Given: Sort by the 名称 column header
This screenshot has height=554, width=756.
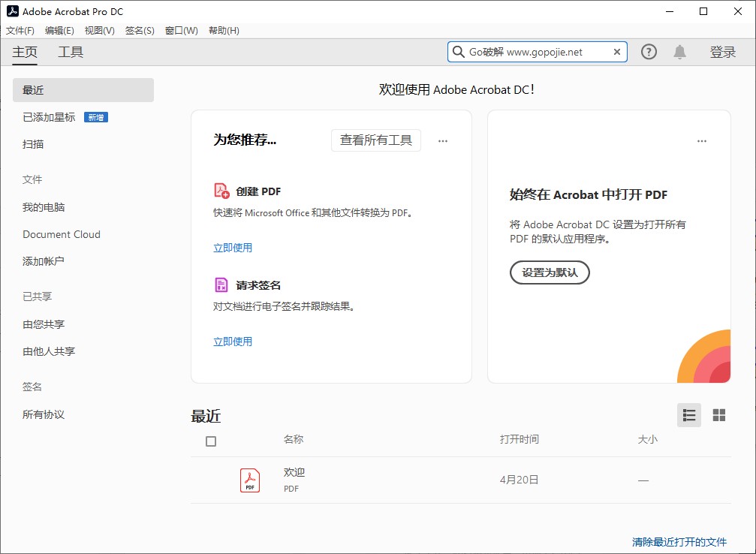Looking at the screenshot, I should pos(293,439).
